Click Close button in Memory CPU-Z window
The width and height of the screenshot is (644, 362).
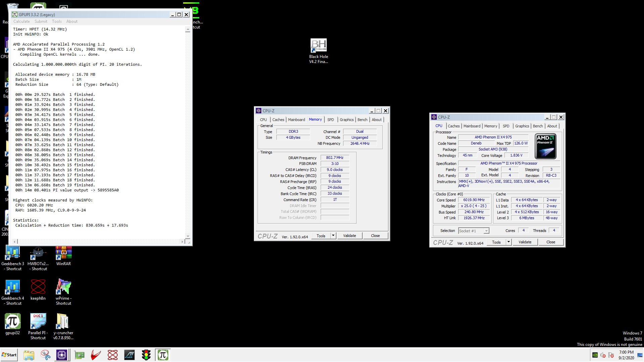pos(375,236)
